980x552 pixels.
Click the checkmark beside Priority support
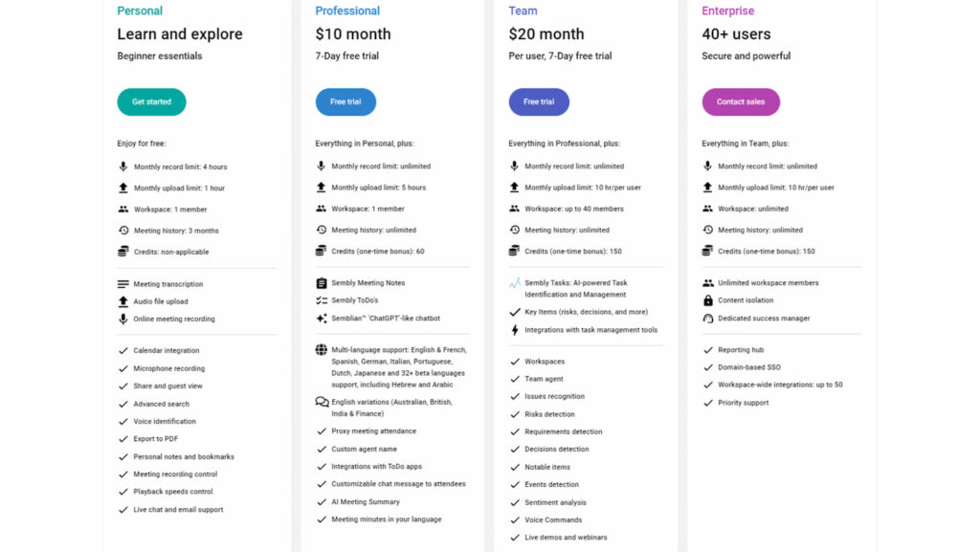click(708, 403)
